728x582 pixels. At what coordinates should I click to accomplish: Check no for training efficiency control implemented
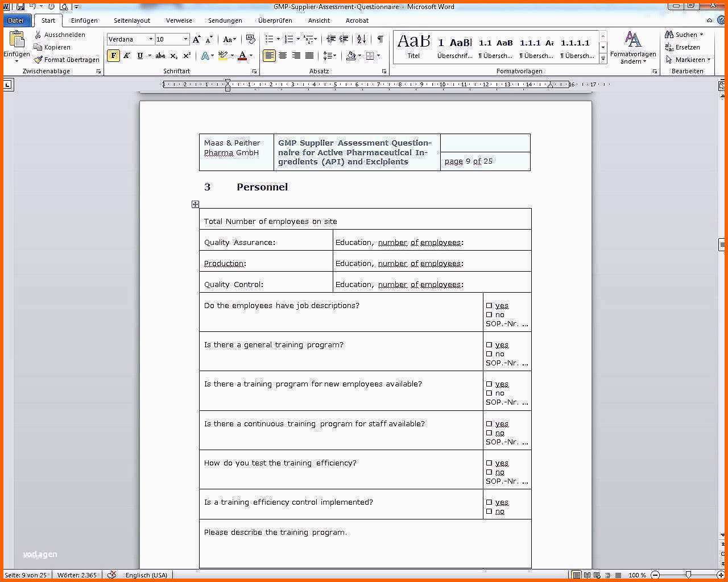[489, 512]
